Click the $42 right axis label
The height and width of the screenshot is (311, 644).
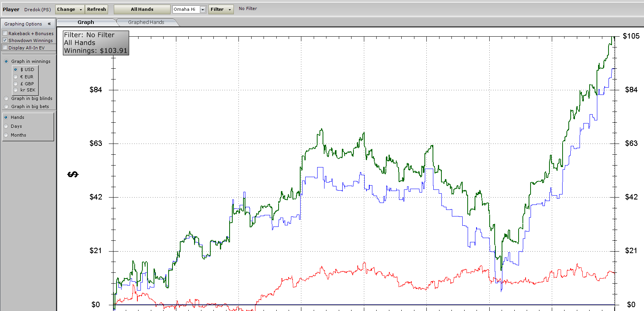click(631, 197)
